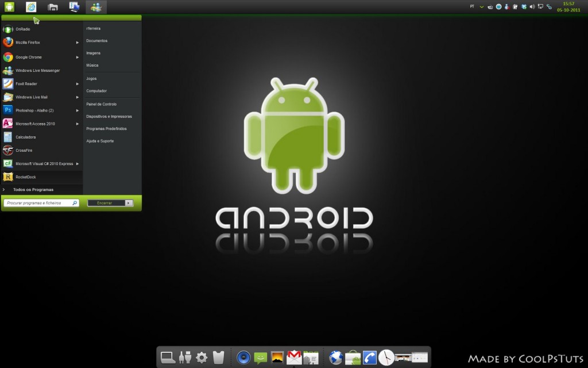Launch OnRadio from the start menu
The height and width of the screenshot is (368, 588).
[41, 29]
